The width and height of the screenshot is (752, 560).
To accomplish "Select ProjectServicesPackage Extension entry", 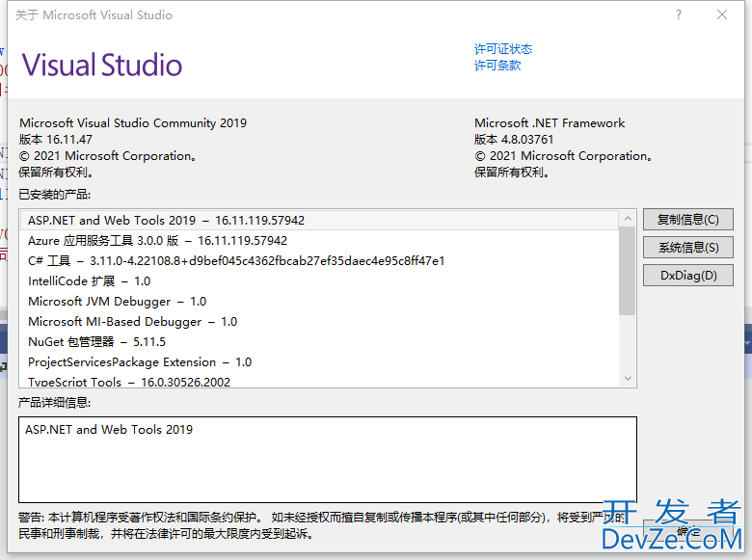I will 139,362.
